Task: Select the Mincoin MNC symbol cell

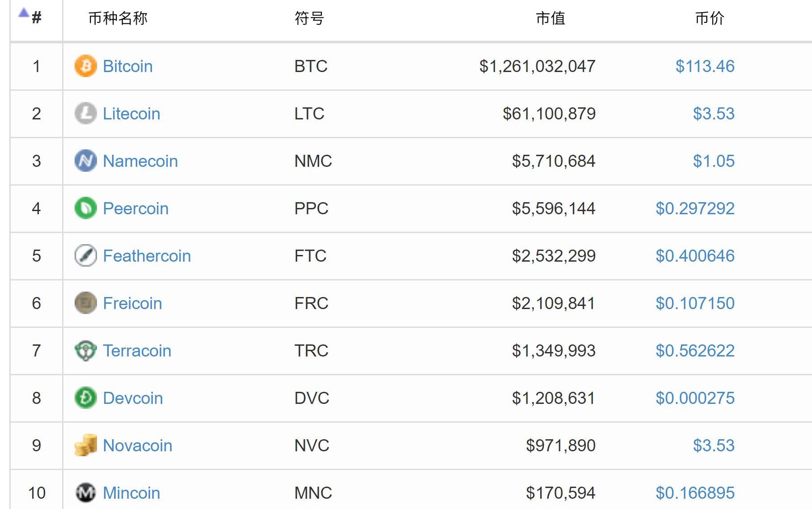Action: point(313,493)
